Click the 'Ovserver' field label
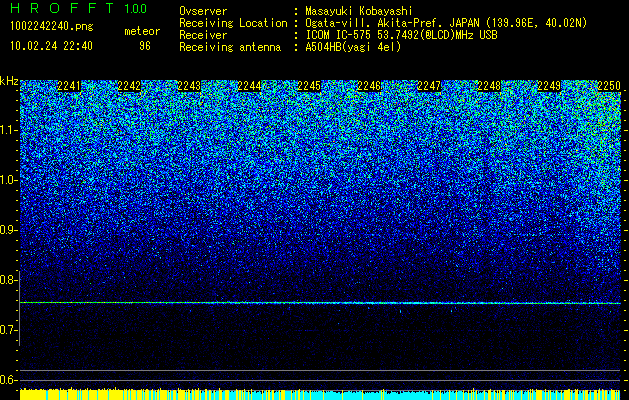Viewport: 629px width, 400px height. click(x=203, y=11)
